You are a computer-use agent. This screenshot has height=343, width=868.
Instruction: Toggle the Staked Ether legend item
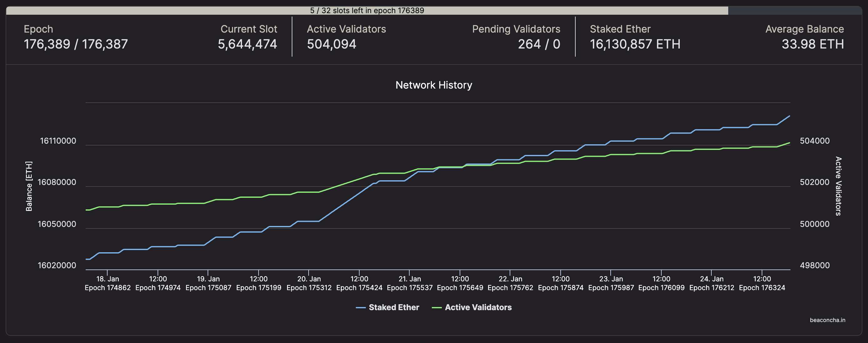coord(394,307)
